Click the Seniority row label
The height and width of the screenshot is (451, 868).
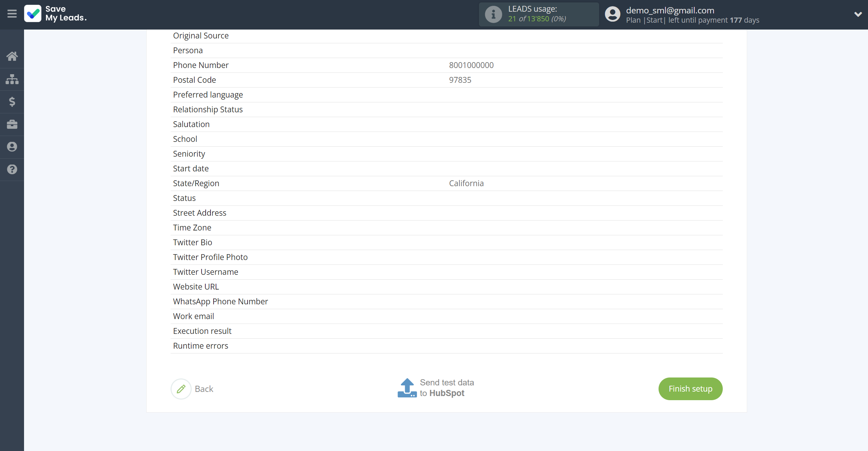pos(189,154)
